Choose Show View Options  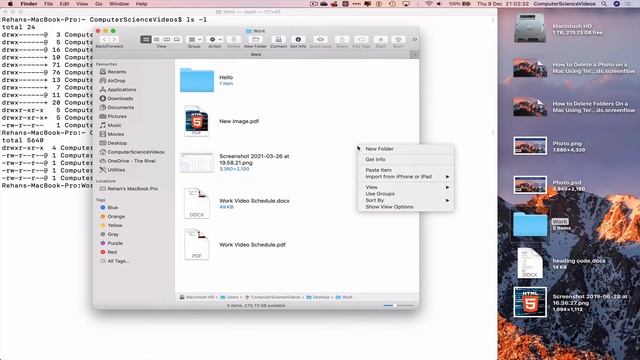click(x=389, y=207)
